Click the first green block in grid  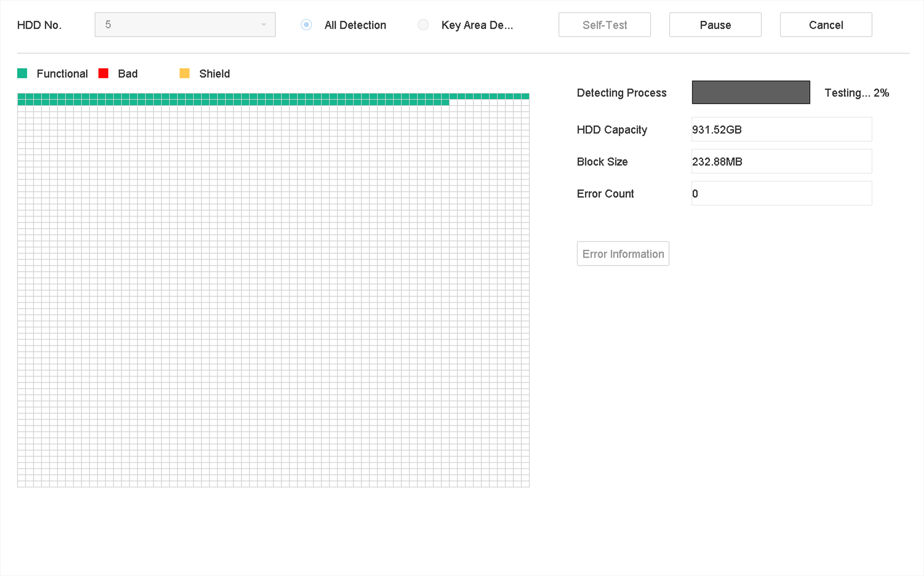pyautogui.click(x=21, y=96)
